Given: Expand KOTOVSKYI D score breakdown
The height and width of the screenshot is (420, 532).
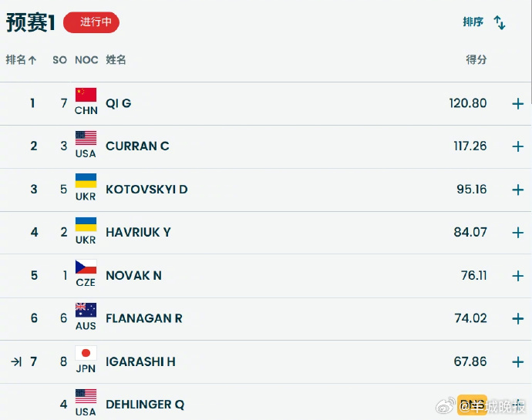Looking at the screenshot, I should (x=518, y=190).
